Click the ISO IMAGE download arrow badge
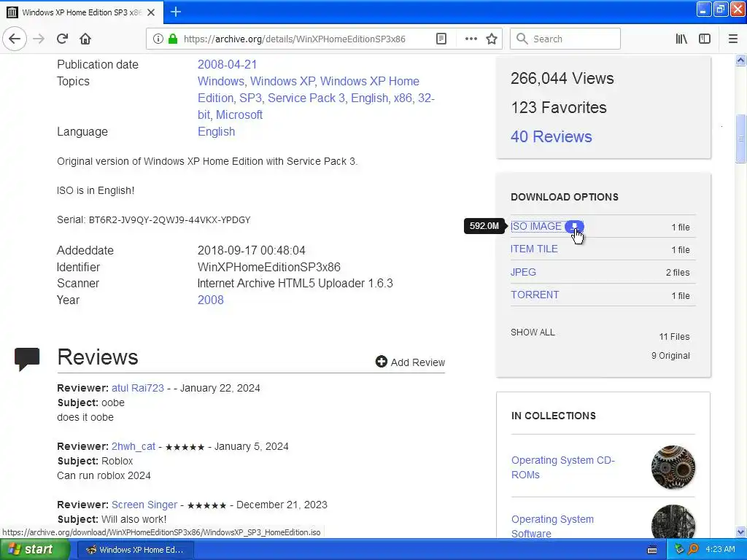The width and height of the screenshot is (747, 560). 574,227
